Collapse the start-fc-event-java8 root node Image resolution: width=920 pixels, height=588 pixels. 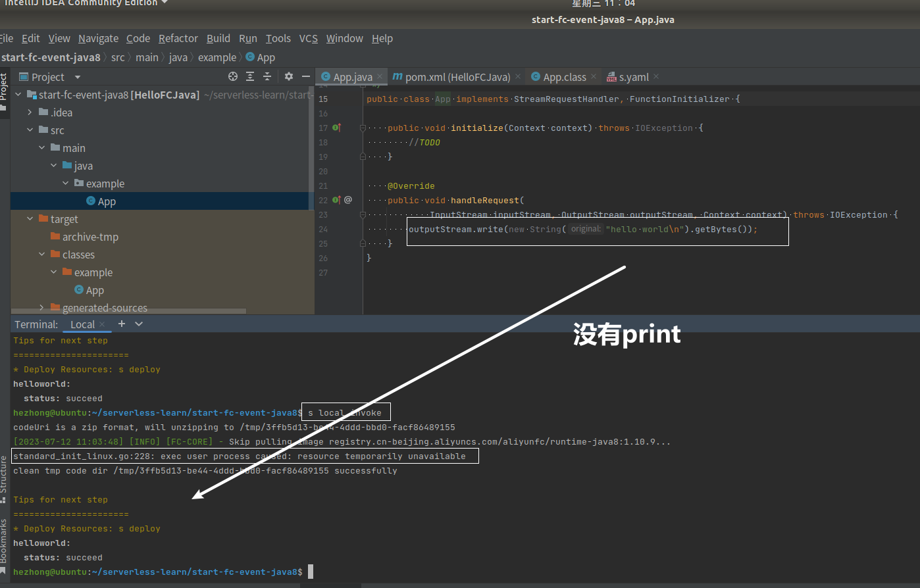tap(18, 95)
